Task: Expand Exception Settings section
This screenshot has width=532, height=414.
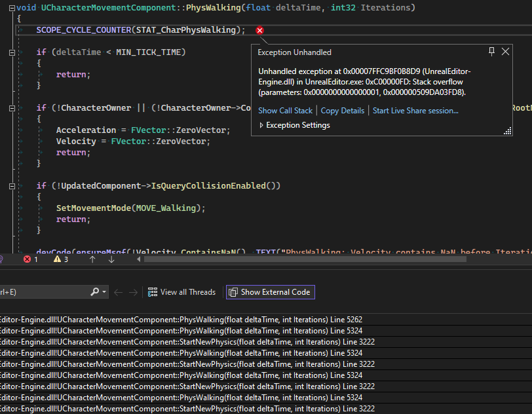Action: (x=294, y=125)
